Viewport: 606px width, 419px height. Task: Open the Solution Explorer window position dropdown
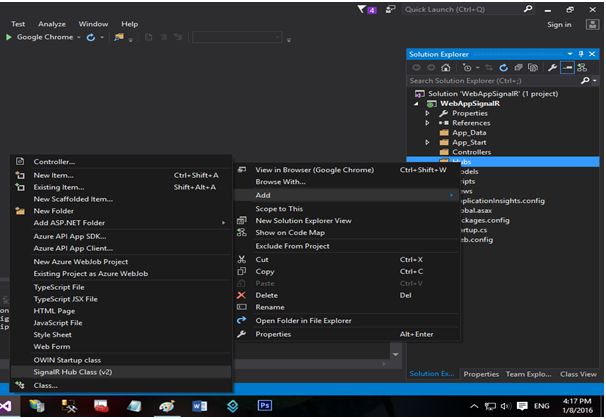570,54
